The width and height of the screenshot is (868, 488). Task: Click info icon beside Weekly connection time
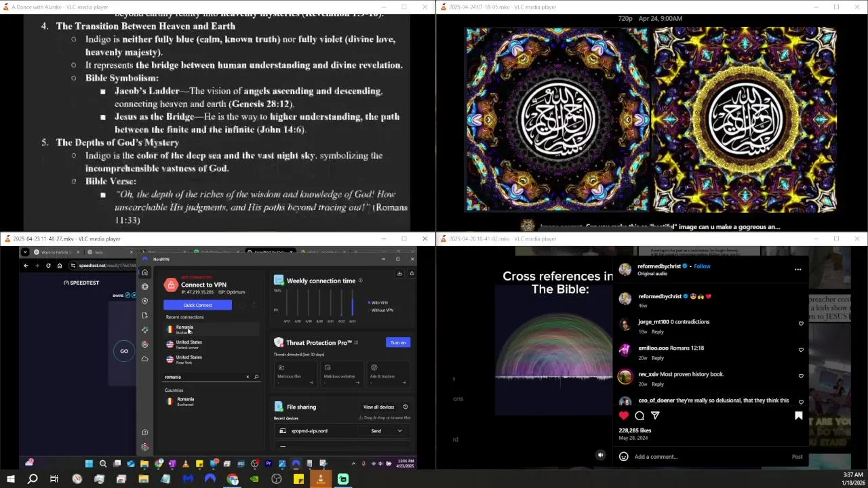(x=360, y=281)
